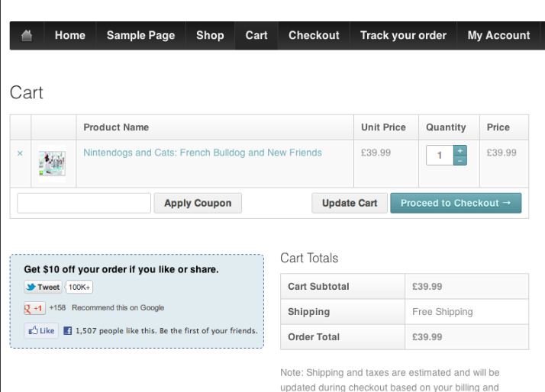This screenshot has height=392, width=545.
Task: Click the coupon code input field
Action: (x=84, y=203)
